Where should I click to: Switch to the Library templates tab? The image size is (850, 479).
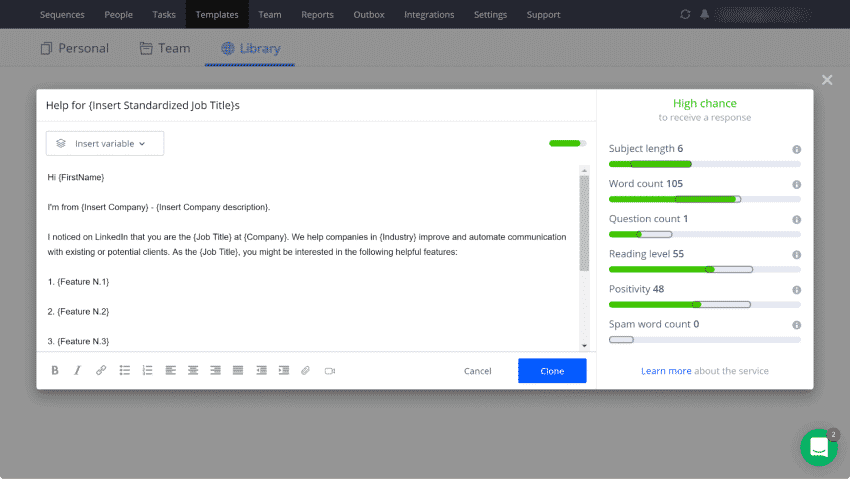(x=250, y=48)
